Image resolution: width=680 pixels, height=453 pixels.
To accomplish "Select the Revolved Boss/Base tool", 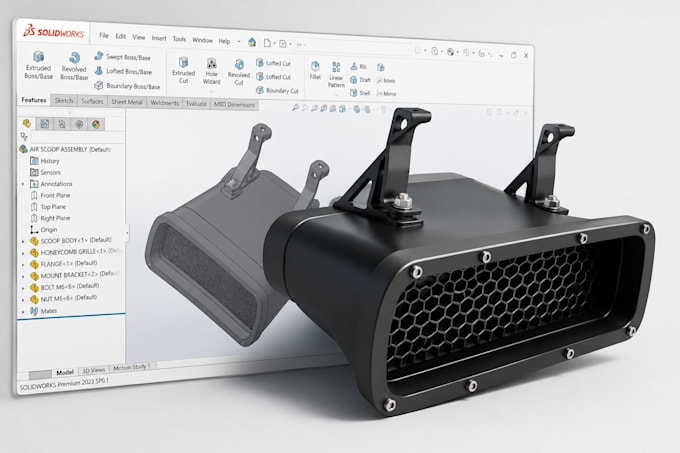I will tap(74, 66).
